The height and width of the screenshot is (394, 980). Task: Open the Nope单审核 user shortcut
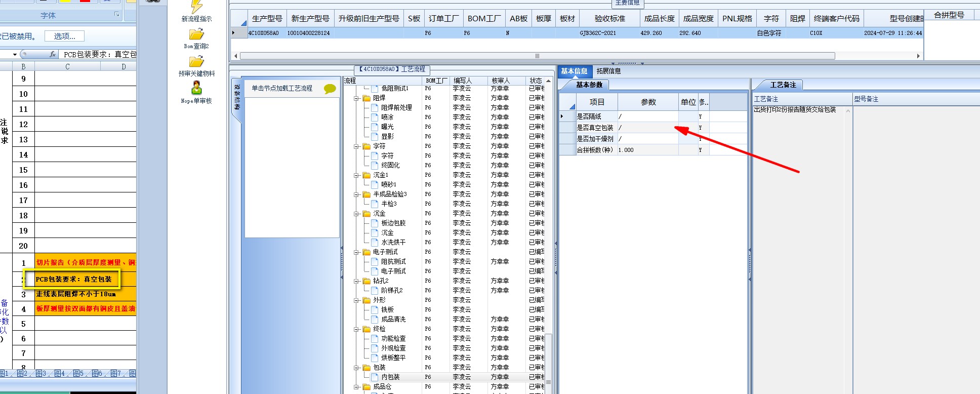[x=196, y=93]
